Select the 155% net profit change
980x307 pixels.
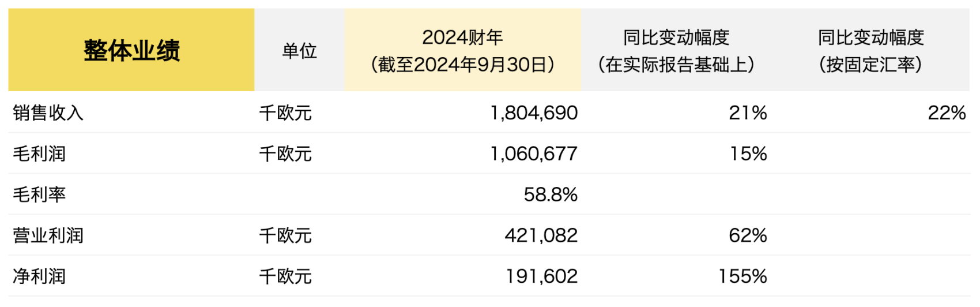coord(743,276)
